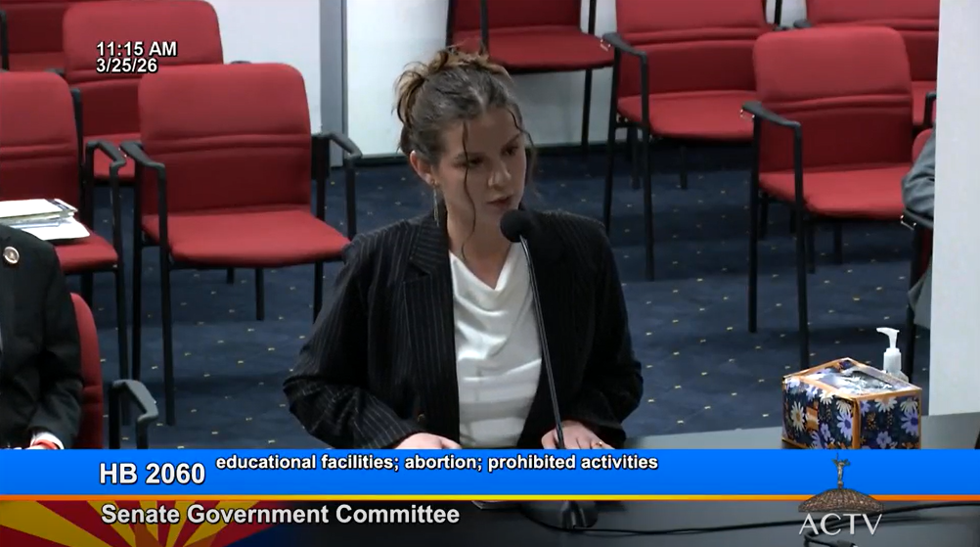Click the Senate Government Committee caption
The width and height of the screenshot is (980, 547).
(x=280, y=514)
